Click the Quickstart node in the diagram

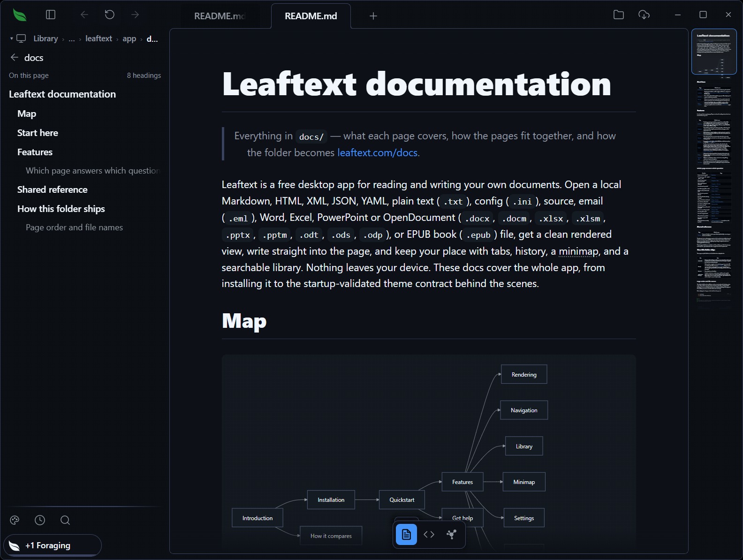[x=402, y=500]
